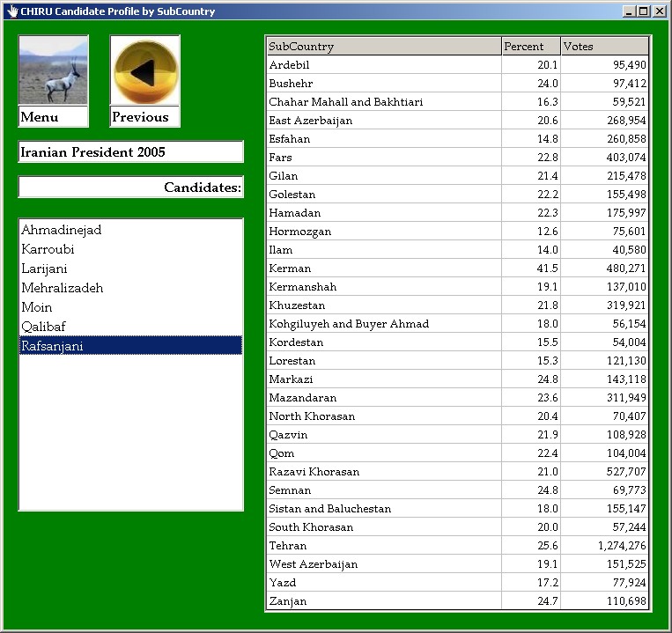Click the Iranian President 2005 field
The width and height of the screenshot is (672, 633).
(130, 152)
